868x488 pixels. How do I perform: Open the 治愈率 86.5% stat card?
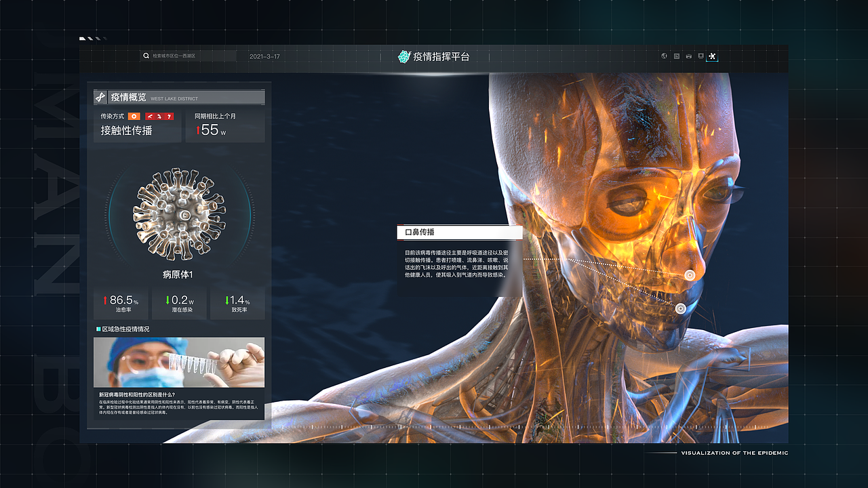pyautogui.click(x=121, y=303)
